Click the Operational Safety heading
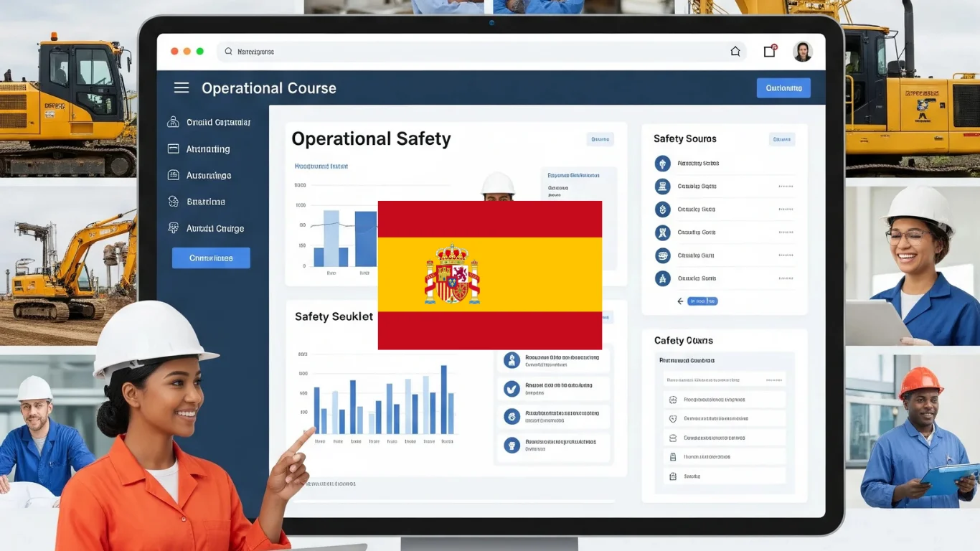Screen dimensions: 980x551 [x=371, y=138]
